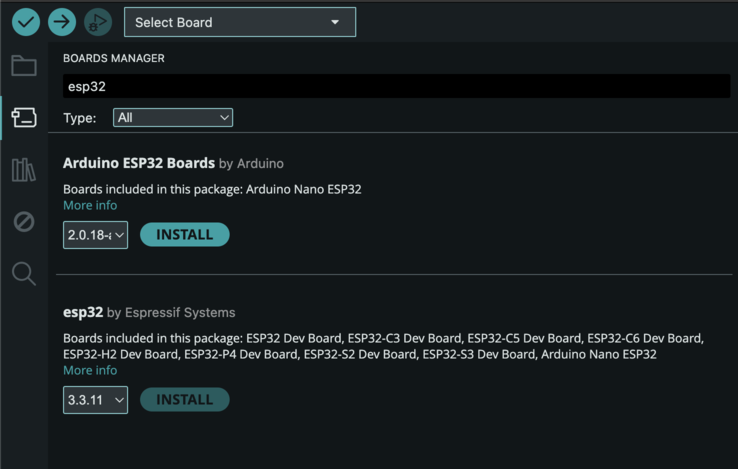Click the 'by Arduino' author text
Image resolution: width=738 pixels, height=469 pixels.
point(251,163)
